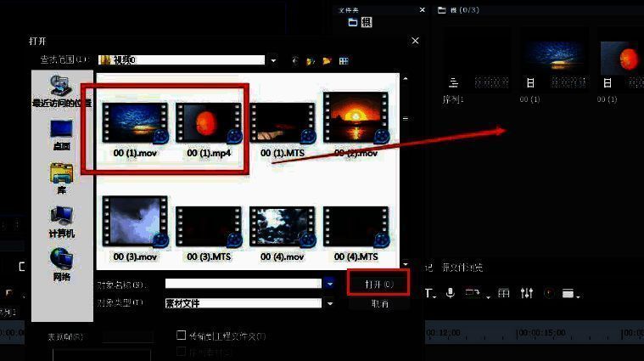This screenshot has width=644, height=361.
Task: Click the 取消 button
Action: pyautogui.click(x=379, y=303)
